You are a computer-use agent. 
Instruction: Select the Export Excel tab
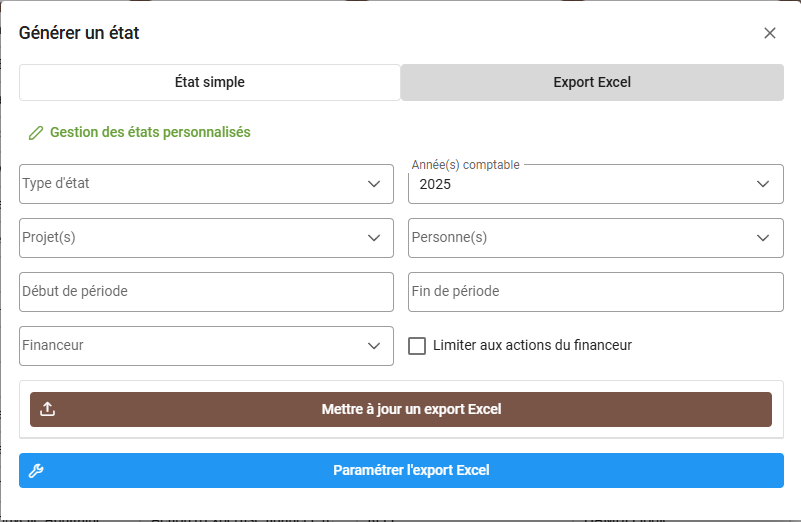coord(592,83)
